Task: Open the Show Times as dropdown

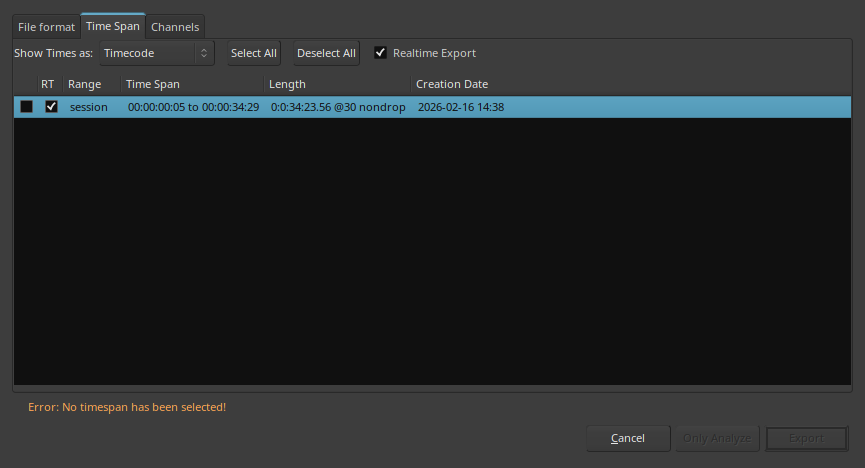Action: point(157,53)
